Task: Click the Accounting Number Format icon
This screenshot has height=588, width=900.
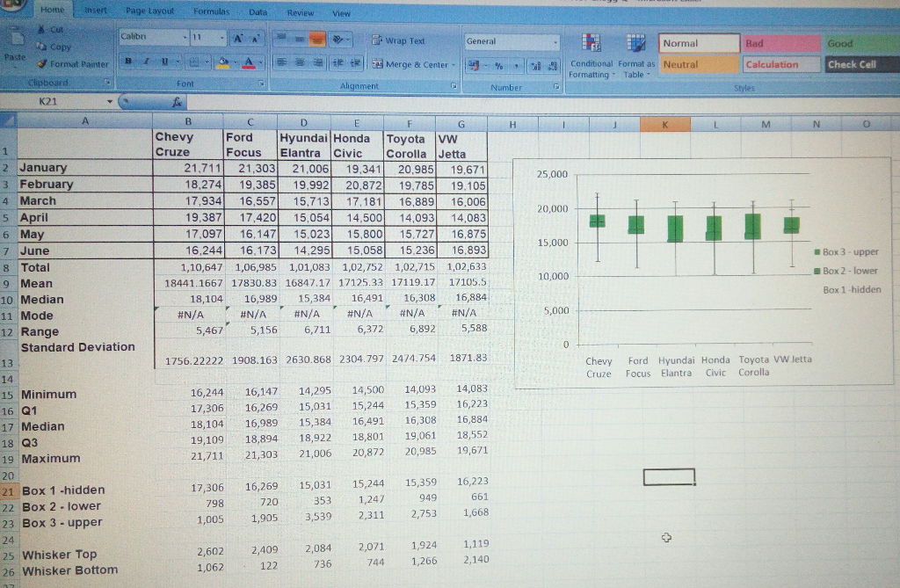Action: (x=474, y=65)
